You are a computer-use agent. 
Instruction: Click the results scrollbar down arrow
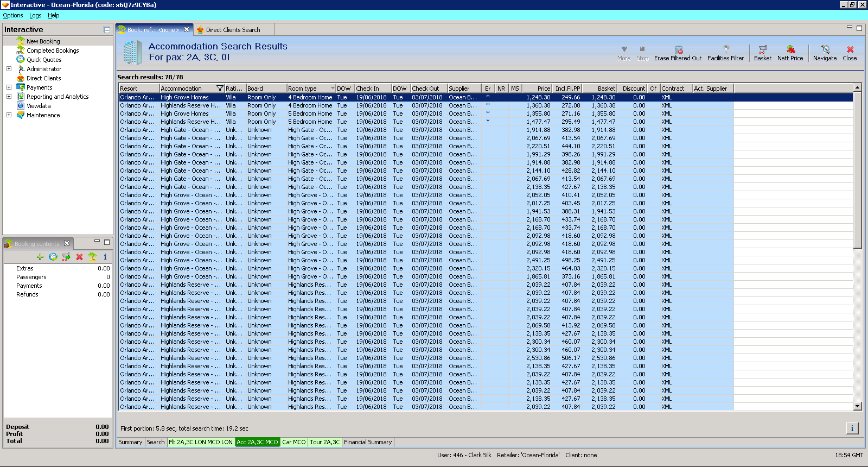[x=857, y=406]
